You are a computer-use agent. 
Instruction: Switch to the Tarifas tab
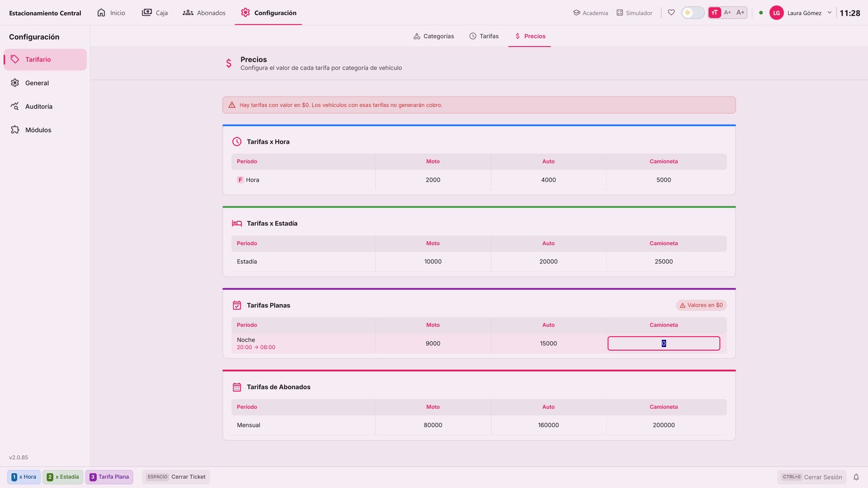(x=484, y=36)
